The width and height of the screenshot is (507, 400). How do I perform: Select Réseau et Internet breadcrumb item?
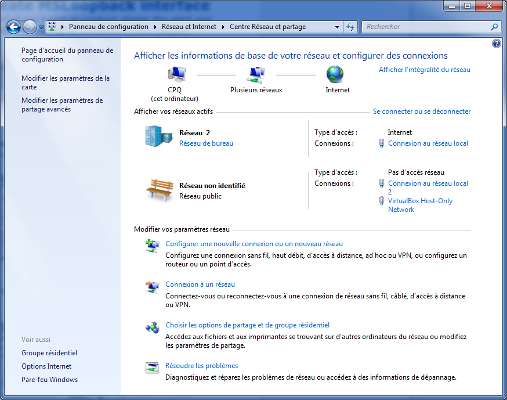189,27
